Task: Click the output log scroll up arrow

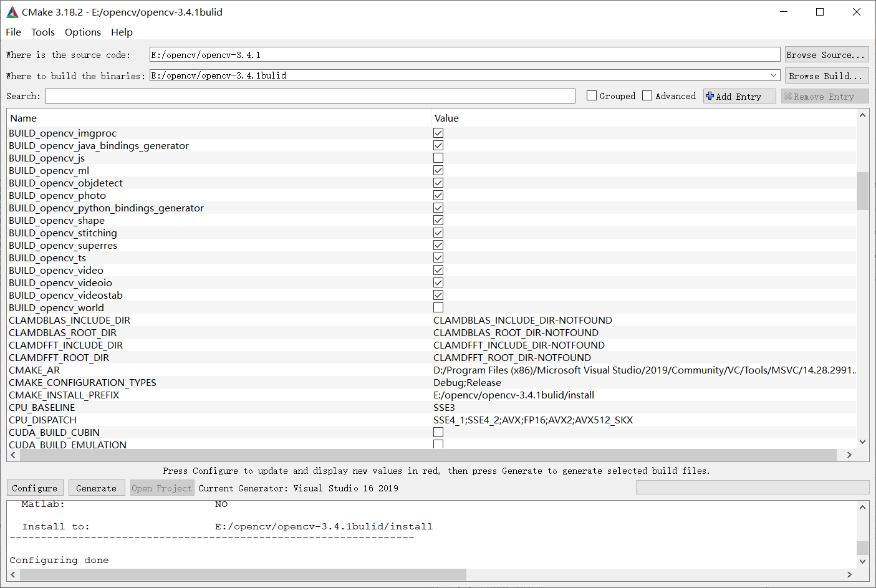Action: [x=862, y=507]
